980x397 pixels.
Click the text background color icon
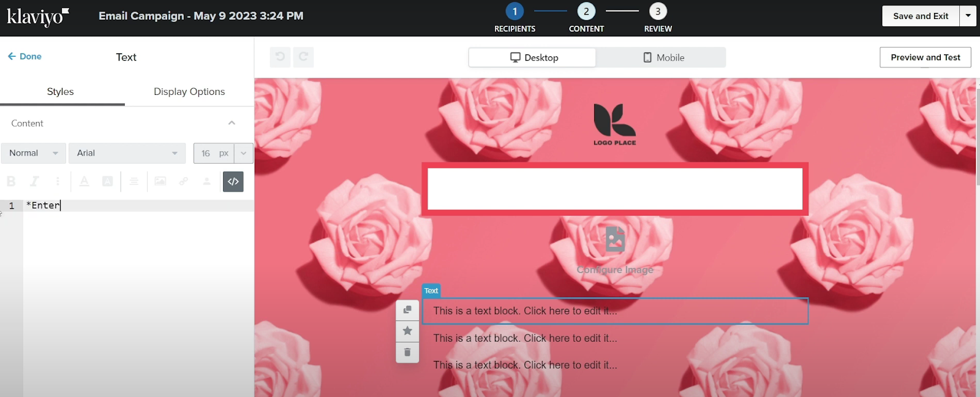[x=107, y=181]
